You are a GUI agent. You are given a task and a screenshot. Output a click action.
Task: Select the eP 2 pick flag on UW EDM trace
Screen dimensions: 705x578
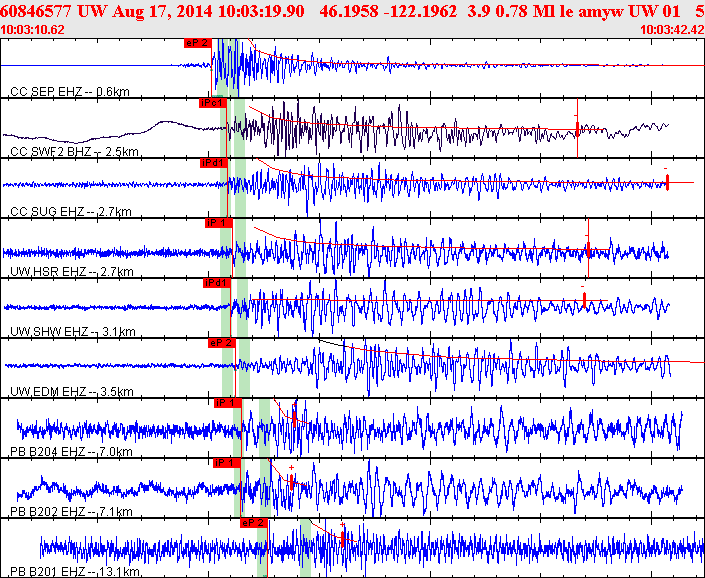pyautogui.click(x=220, y=342)
